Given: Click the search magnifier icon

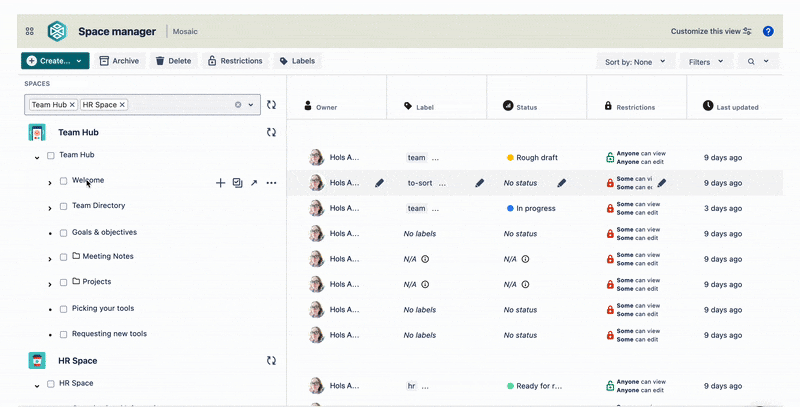Looking at the screenshot, I should coord(751,62).
